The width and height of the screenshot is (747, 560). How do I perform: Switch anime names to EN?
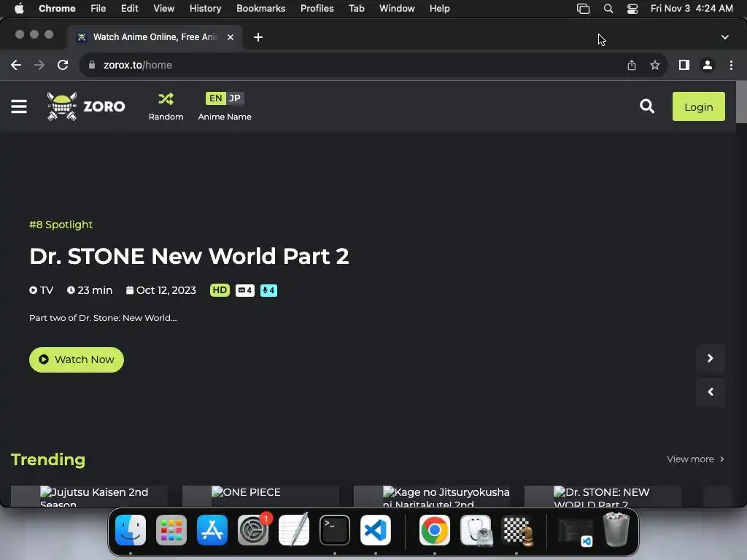click(x=215, y=98)
